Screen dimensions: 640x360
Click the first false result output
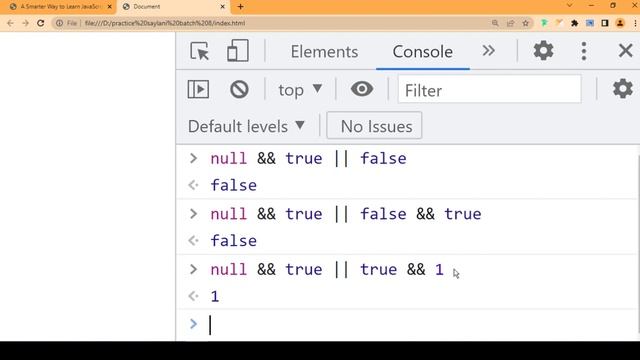click(x=233, y=185)
